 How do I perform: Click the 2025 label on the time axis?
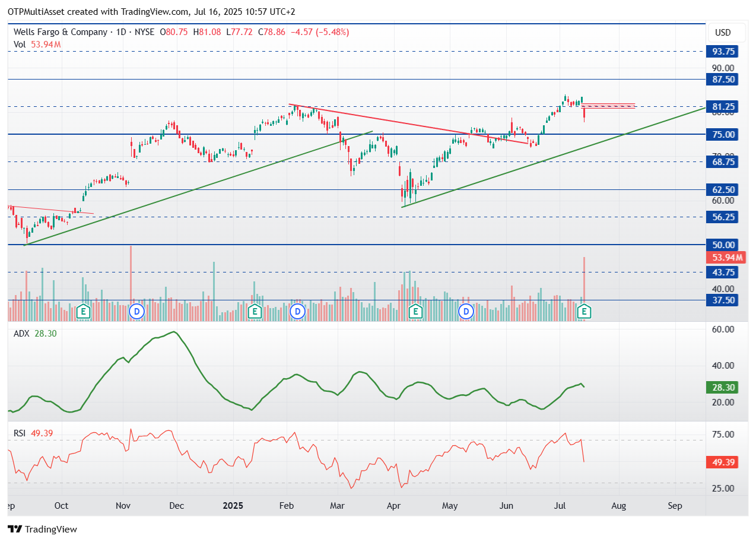coord(233,506)
